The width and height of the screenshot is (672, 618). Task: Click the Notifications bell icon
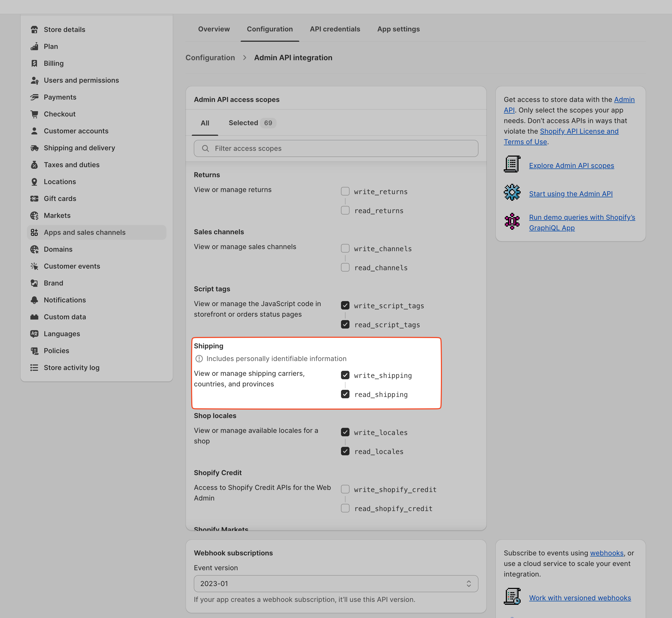click(34, 300)
